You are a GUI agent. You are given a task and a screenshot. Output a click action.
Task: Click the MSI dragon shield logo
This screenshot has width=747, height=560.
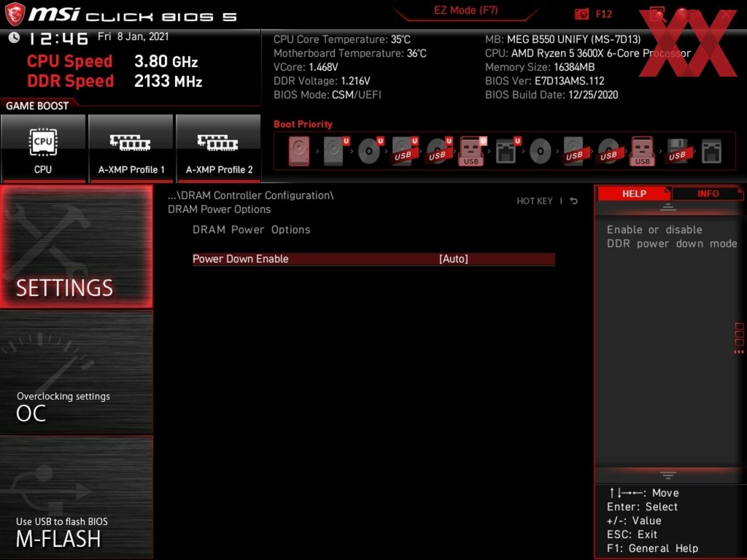point(15,14)
